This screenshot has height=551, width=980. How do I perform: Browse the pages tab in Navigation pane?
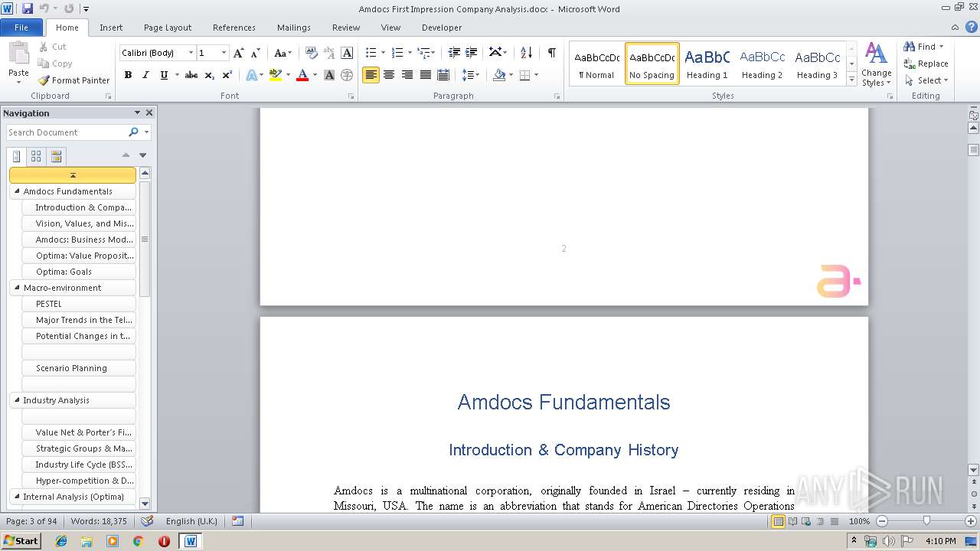click(x=36, y=156)
